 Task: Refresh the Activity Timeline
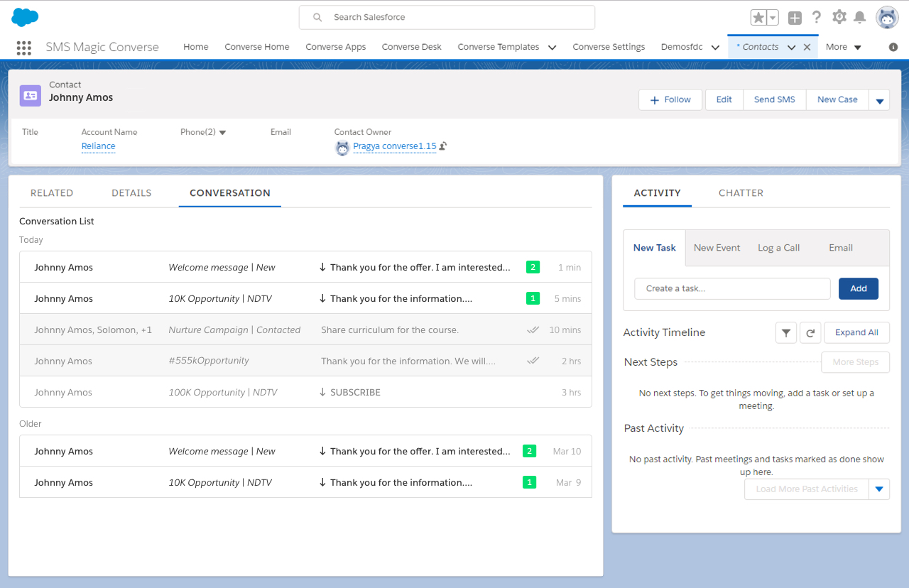pyautogui.click(x=810, y=332)
